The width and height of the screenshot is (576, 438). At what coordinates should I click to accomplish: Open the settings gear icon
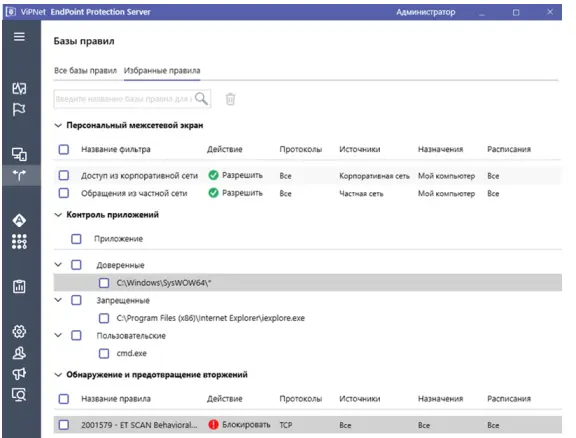[x=19, y=331]
